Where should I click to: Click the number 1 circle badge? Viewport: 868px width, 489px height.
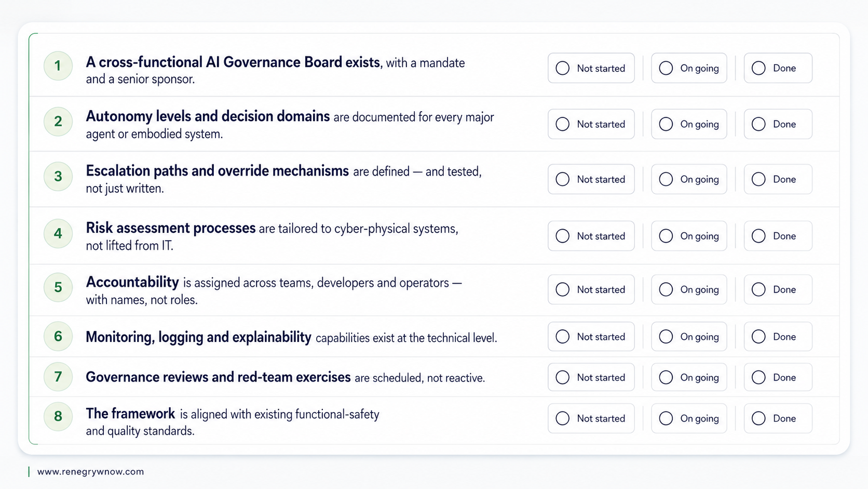click(x=58, y=66)
